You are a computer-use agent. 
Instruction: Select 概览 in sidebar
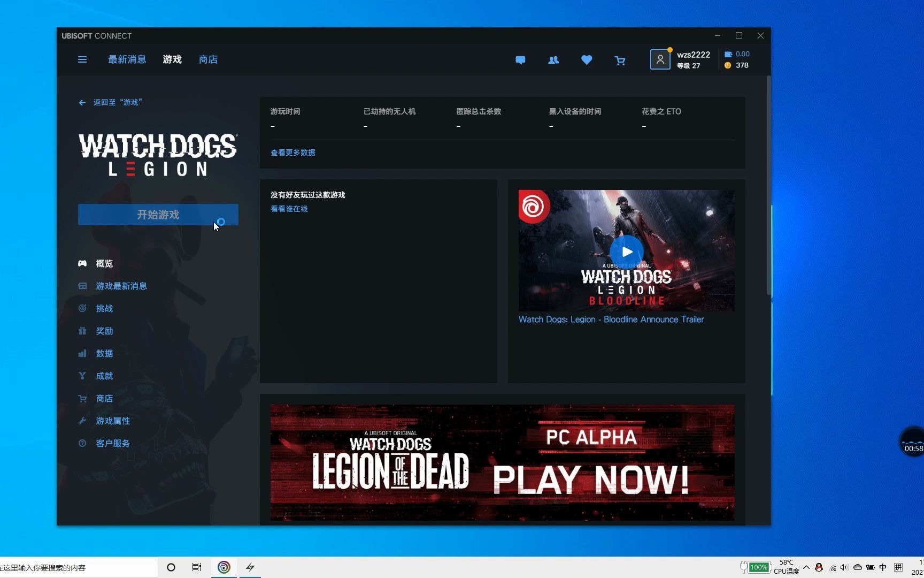[96, 263]
